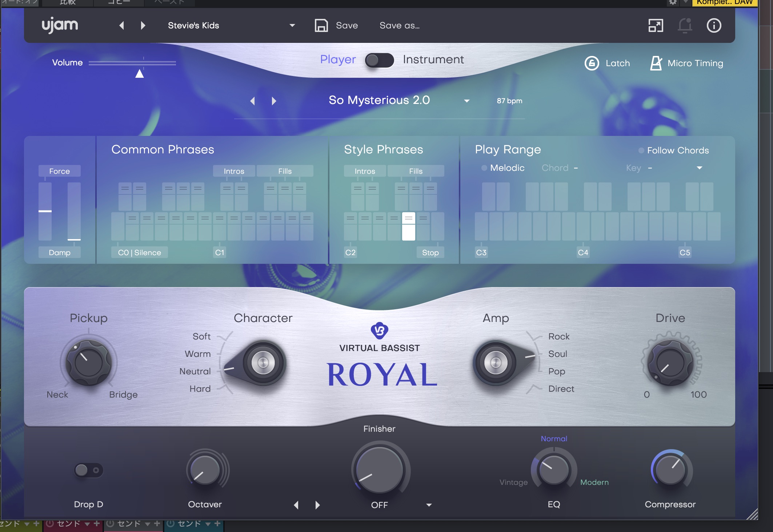Toggle Player/Instrument mode switch

[379, 60]
